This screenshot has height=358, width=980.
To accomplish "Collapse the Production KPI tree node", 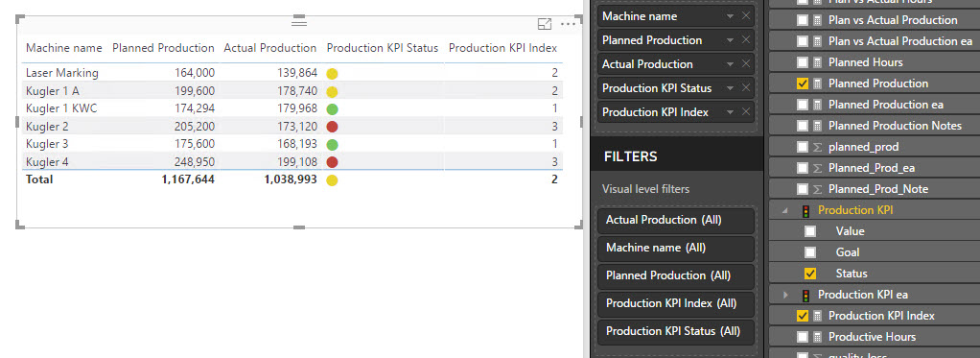I will [x=785, y=211].
